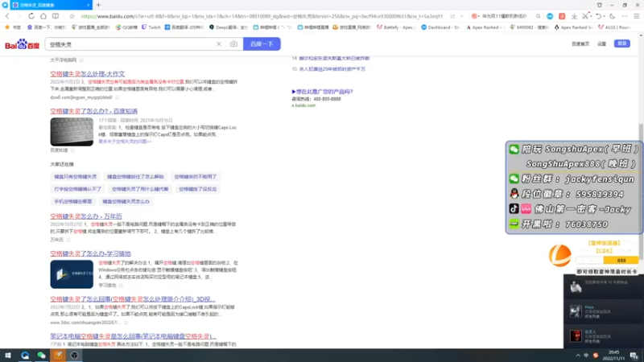Screen dimensions: 644x362
Task: Select related search 键盘空格键锁住了怎么解锁
Action: [135, 176]
